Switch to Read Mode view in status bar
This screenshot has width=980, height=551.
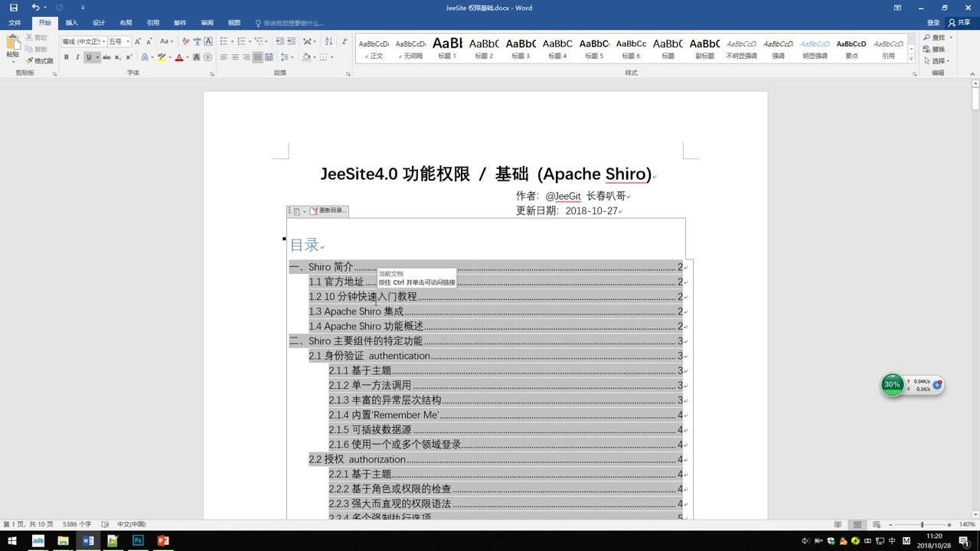(x=838, y=524)
